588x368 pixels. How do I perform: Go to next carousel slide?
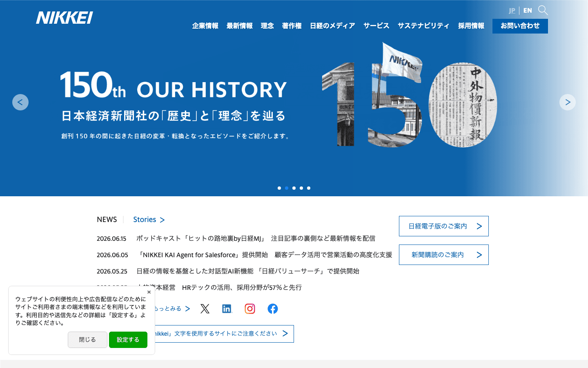pyautogui.click(x=568, y=102)
